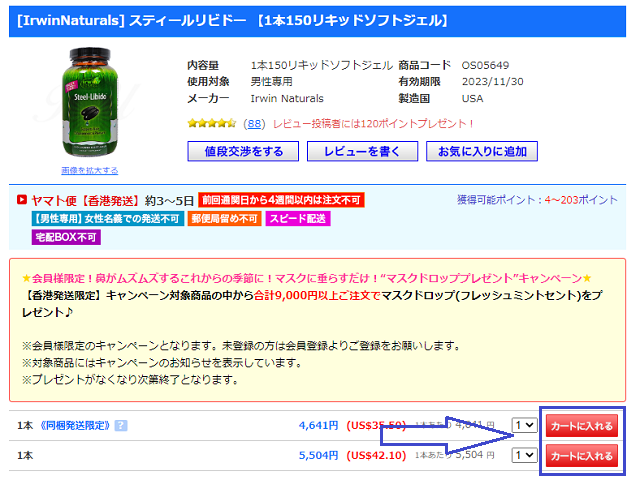Click the 値段交渉をする button

pyautogui.click(x=243, y=151)
